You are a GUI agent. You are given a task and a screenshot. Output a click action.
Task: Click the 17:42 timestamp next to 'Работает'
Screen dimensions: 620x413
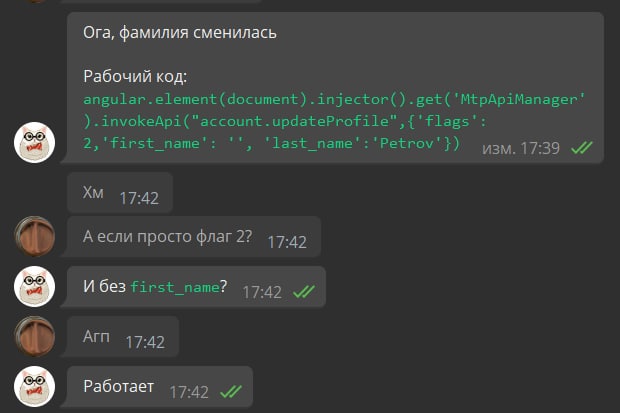(x=189, y=392)
